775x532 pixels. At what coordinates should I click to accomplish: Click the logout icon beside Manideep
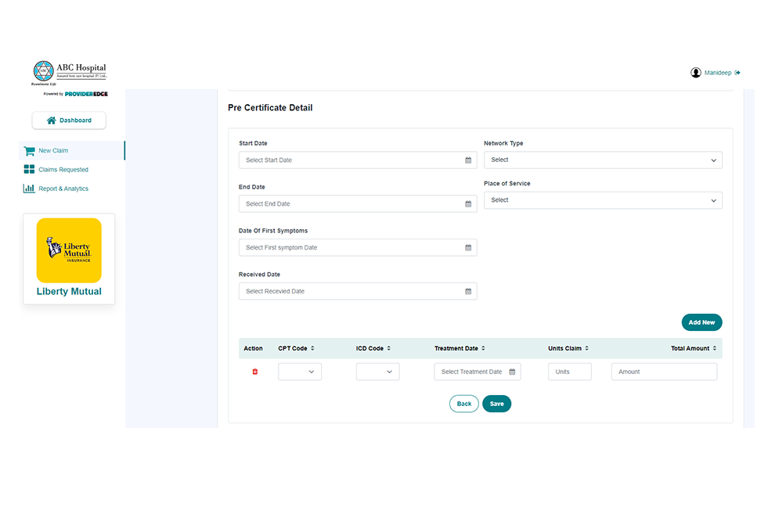[x=737, y=72]
